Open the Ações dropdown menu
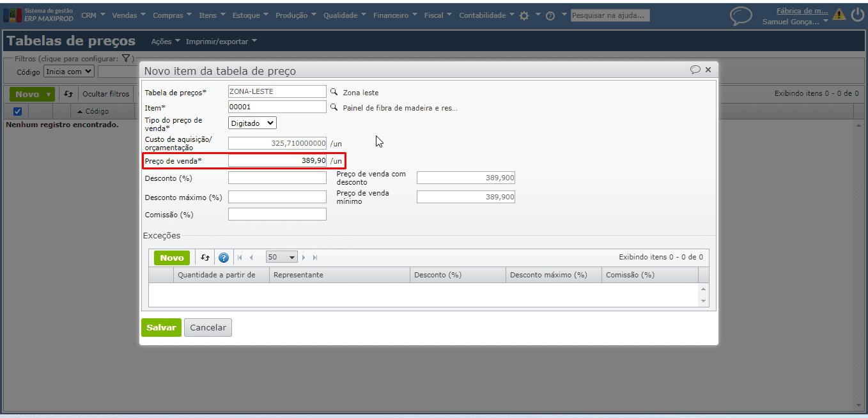 (166, 42)
